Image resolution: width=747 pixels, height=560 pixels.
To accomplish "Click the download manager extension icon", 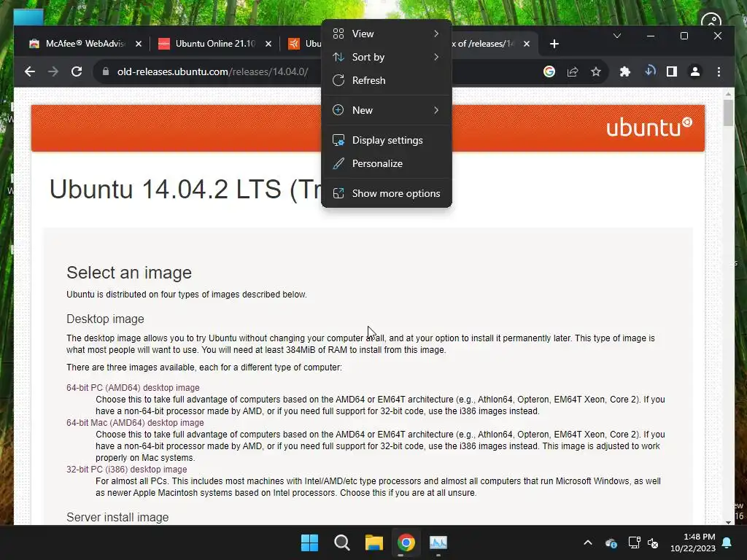I will (x=649, y=71).
